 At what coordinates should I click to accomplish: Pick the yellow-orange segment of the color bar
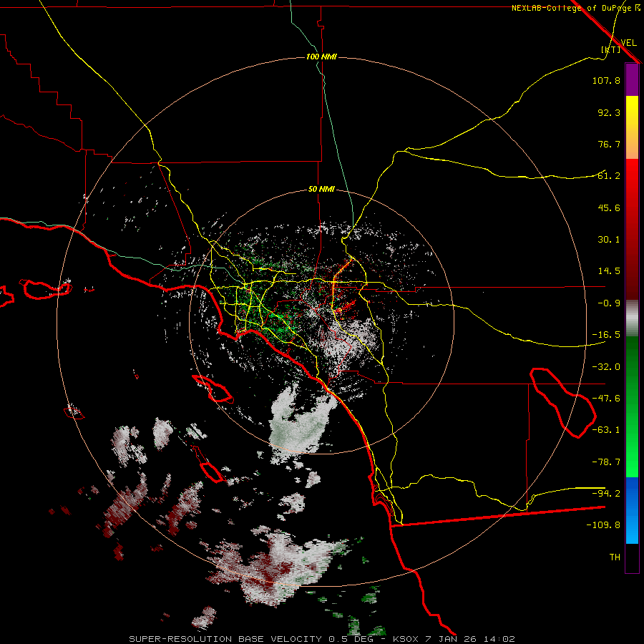[632, 127]
